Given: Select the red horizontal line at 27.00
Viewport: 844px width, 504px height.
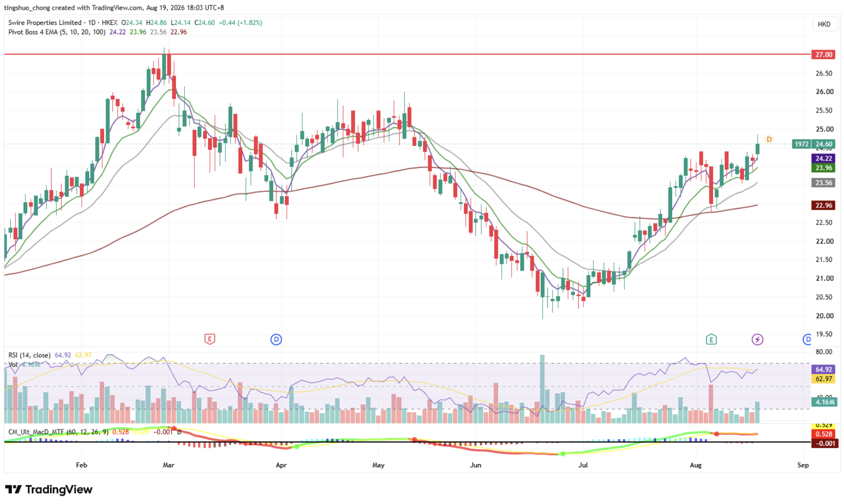Looking at the screenshot, I should coord(407,54).
